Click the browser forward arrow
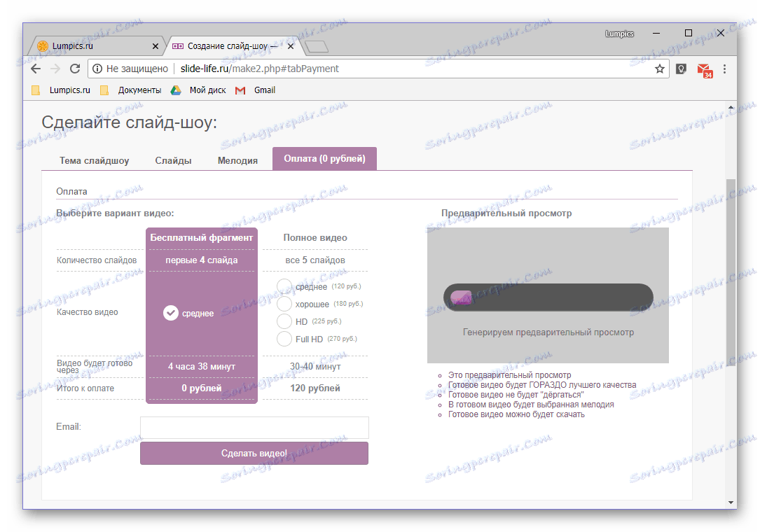This screenshot has width=760, height=532. [55, 69]
